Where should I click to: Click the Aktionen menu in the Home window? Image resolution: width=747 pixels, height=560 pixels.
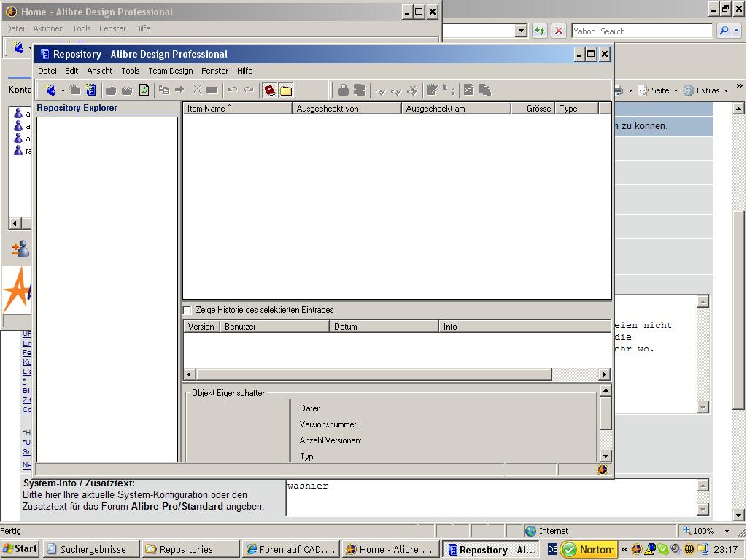pyautogui.click(x=48, y=28)
